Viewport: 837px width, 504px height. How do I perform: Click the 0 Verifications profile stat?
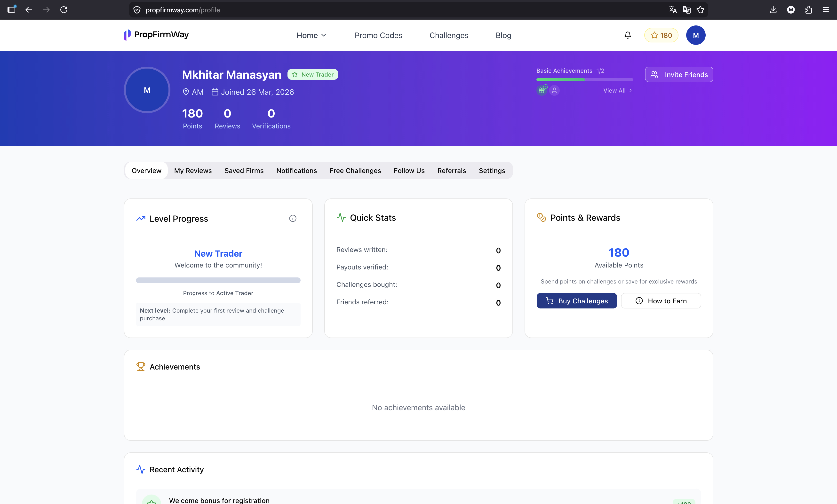271,118
